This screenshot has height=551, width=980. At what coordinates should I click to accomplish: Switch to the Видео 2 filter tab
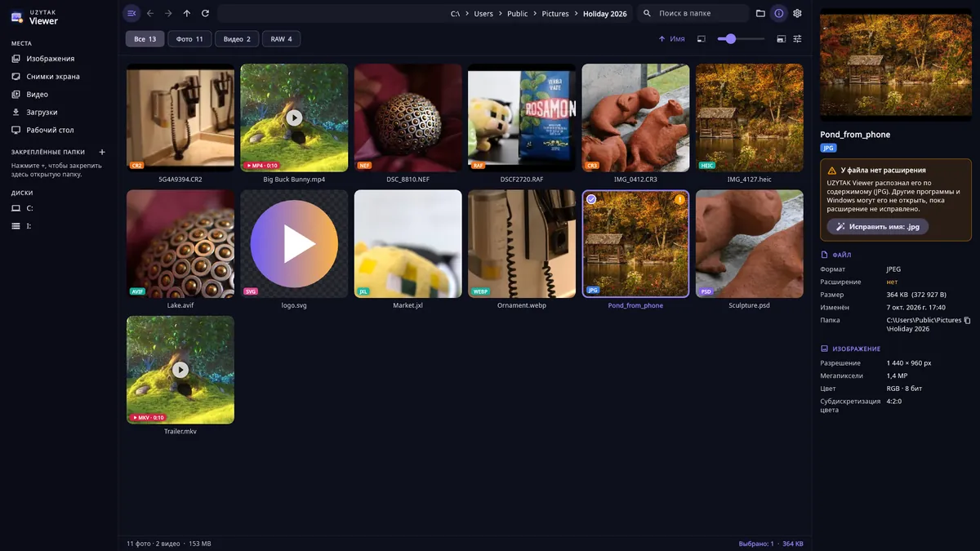[237, 38]
